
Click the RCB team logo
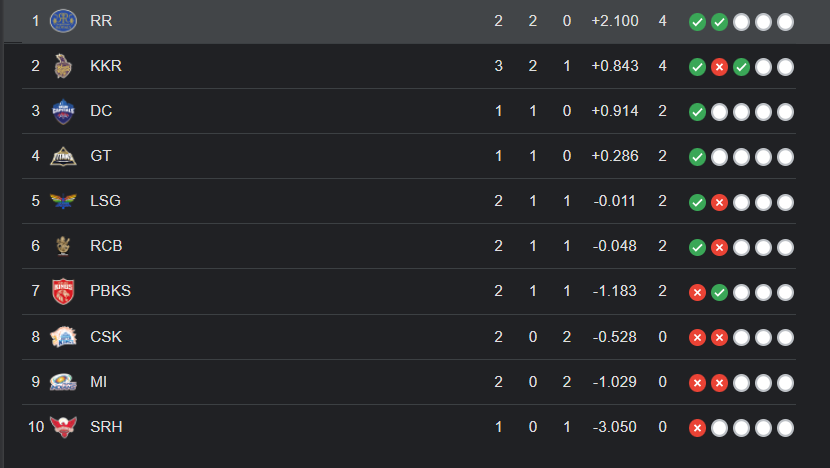click(x=63, y=246)
